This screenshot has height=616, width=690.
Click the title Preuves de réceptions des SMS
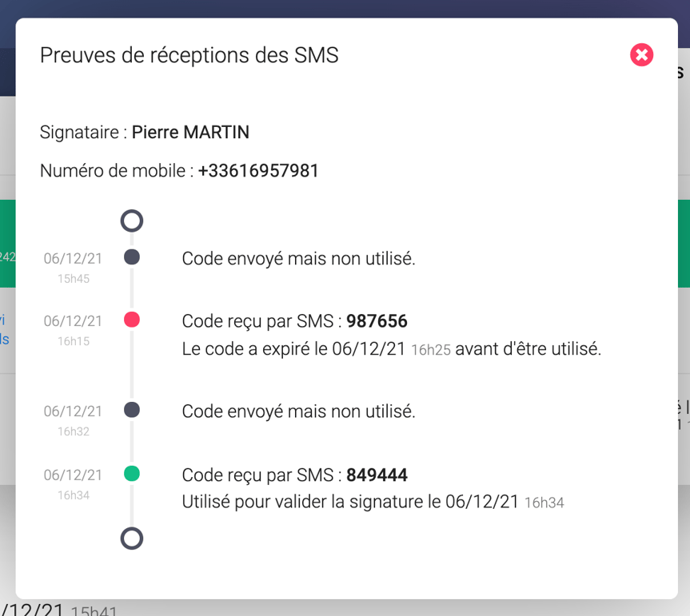click(189, 55)
